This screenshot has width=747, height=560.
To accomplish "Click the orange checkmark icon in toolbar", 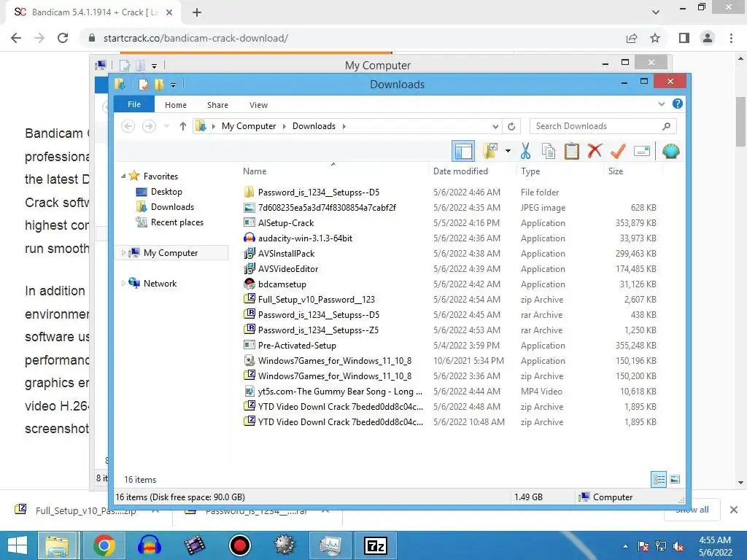I will click(618, 152).
